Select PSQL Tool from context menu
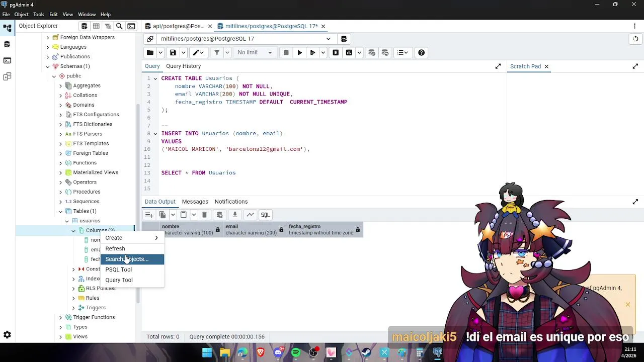This screenshot has width=644, height=362. click(x=132, y=269)
